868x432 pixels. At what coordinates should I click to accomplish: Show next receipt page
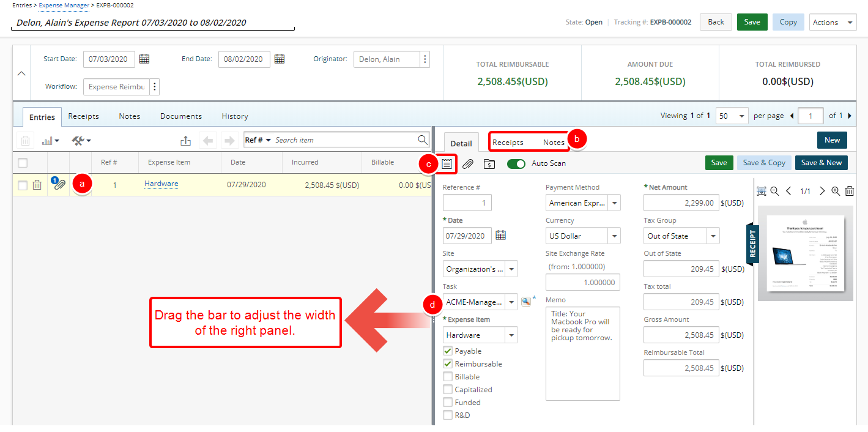coord(822,192)
